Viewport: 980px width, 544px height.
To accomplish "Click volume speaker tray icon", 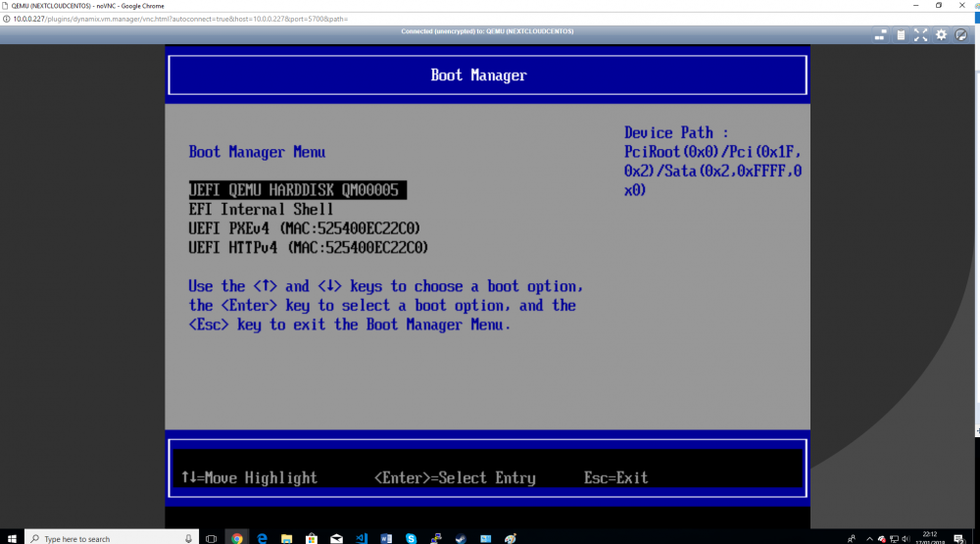I will coord(906,538).
